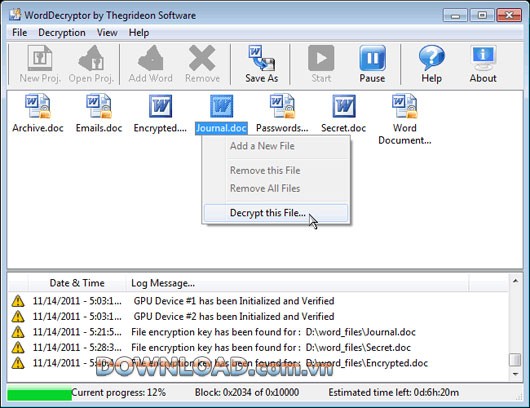This screenshot has width=530, height=408.
Task: Open the Help menu in menu bar
Action: coord(139,33)
